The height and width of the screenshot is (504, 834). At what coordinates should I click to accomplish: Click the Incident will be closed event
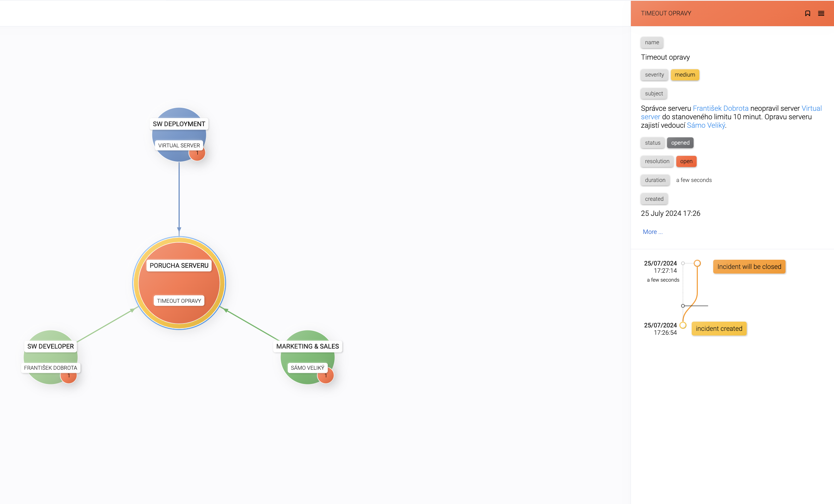pos(749,267)
